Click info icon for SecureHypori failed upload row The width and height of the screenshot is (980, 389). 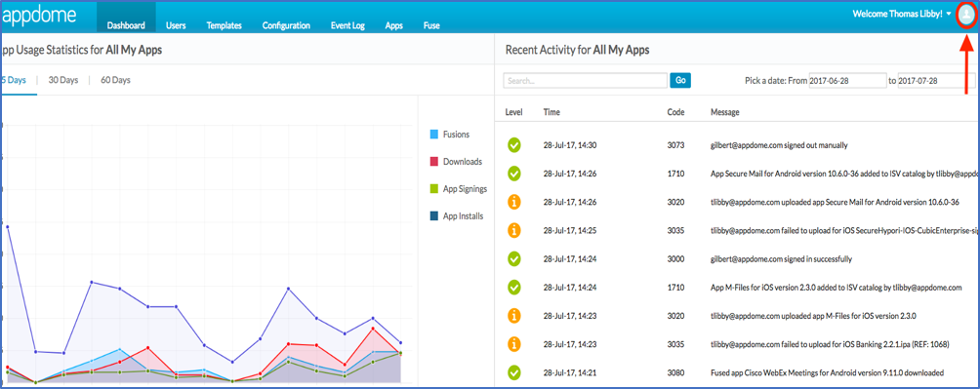(514, 230)
